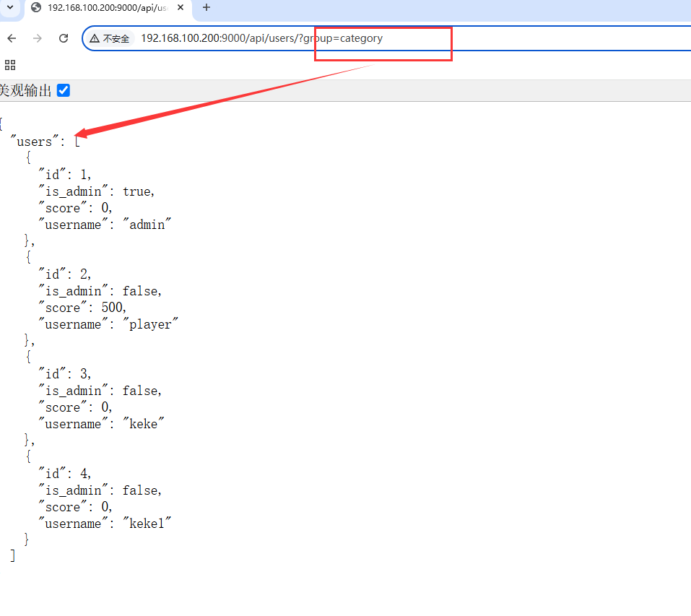
Task: Click the "id": 3 line
Action: point(65,373)
